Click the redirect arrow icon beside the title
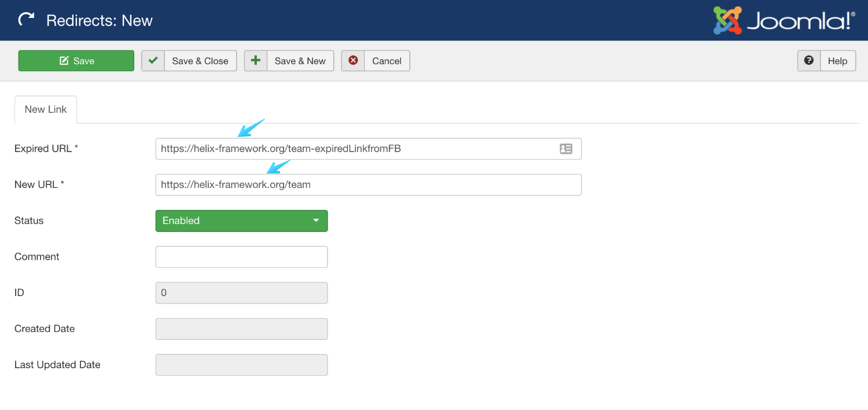Viewport: 868px width, 410px height. point(26,20)
